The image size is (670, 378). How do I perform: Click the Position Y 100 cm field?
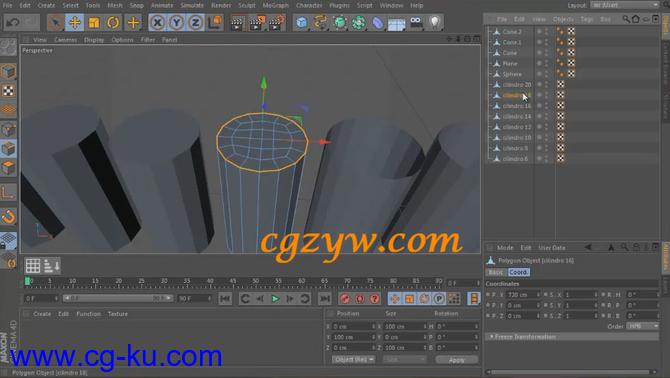pyautogui.click(x=353, y=337)
